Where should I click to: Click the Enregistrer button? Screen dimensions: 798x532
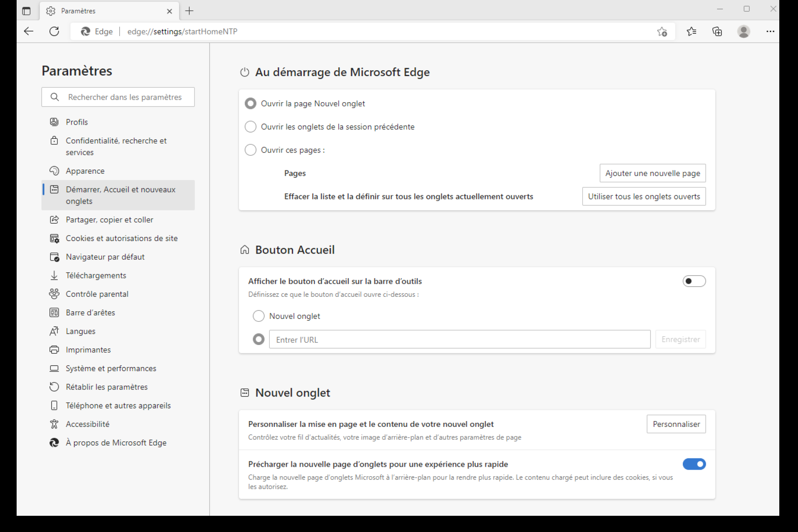[x=680, y=339]
